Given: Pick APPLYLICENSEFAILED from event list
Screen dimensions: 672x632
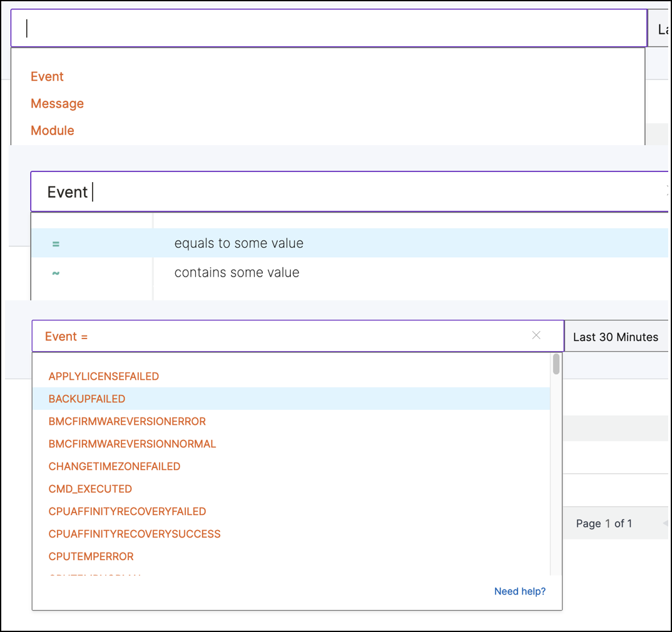Looking at the screenshot, I should 104,376.
